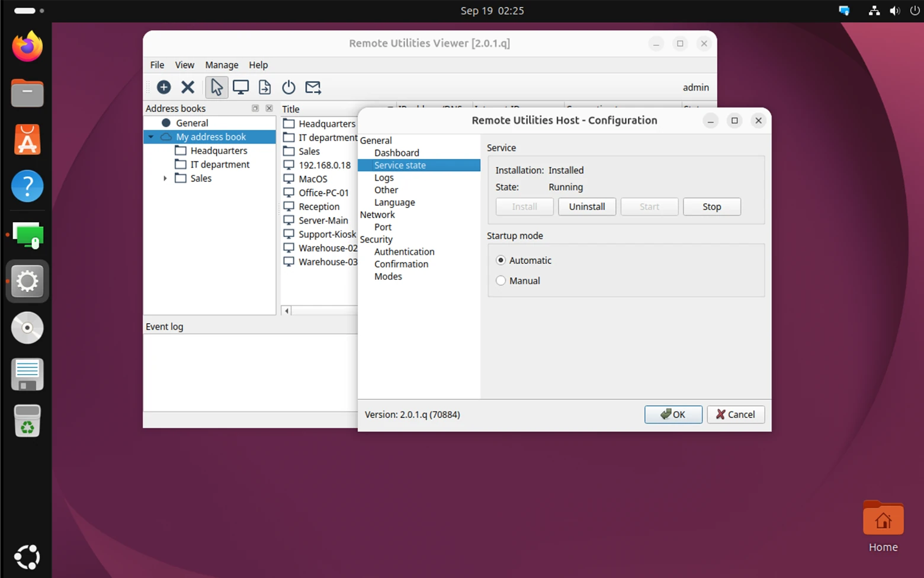Click the Network category label

[377, 215]
